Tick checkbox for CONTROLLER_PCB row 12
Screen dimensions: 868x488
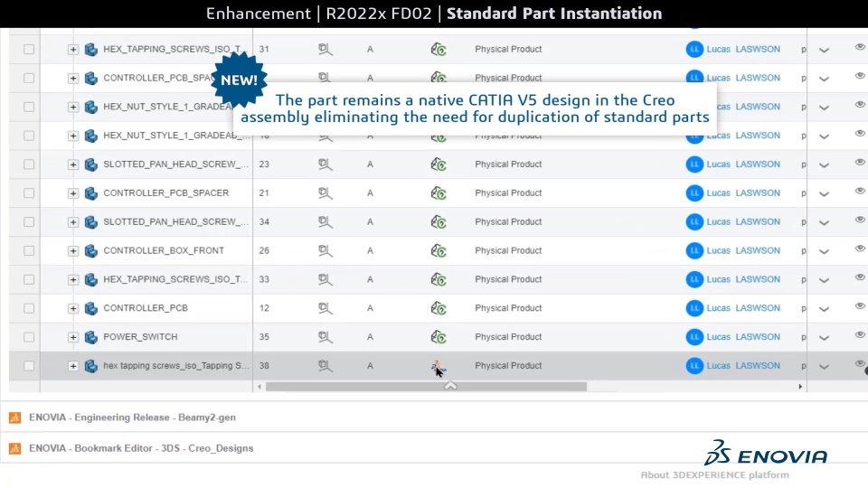coord(29,308)
